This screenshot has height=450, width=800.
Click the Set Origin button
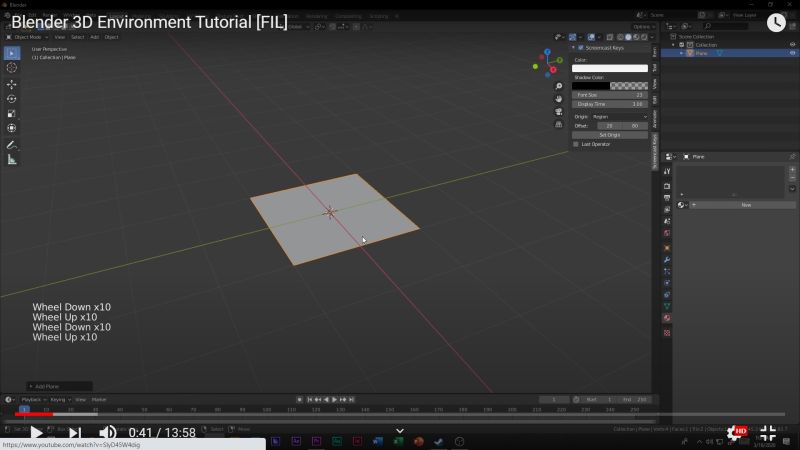tap(610, 135)
